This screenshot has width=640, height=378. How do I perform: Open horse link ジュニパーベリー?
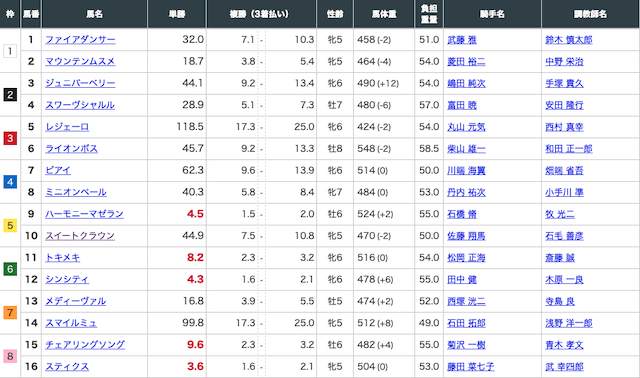tap(80, 83)
